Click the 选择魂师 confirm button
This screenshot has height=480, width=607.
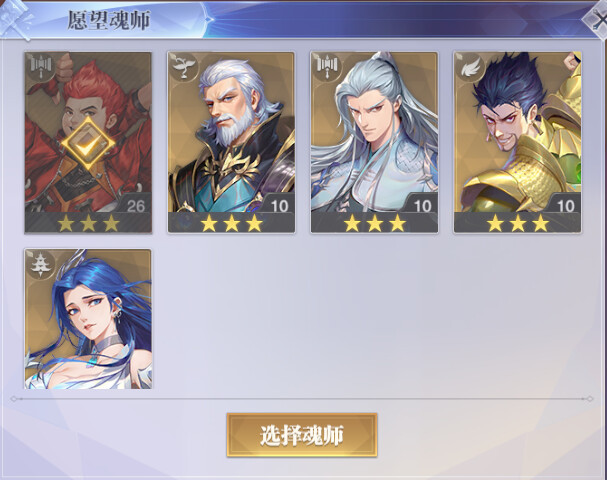tap(302, 435)
